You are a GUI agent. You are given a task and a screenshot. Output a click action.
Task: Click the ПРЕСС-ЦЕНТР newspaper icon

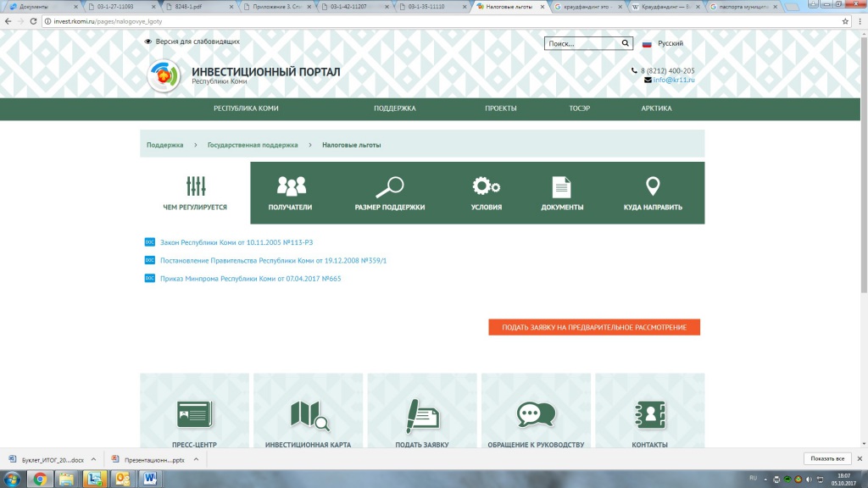(194, 414)
